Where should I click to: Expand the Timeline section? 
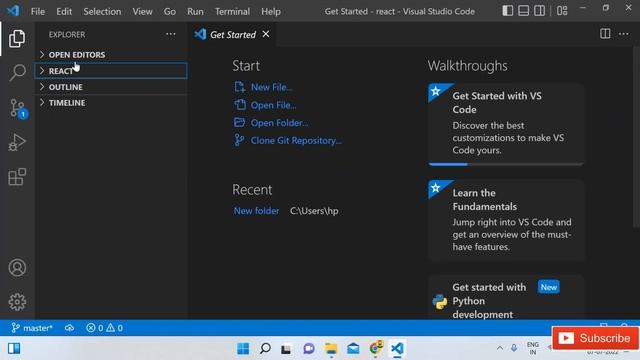click(x=111, y=103)
